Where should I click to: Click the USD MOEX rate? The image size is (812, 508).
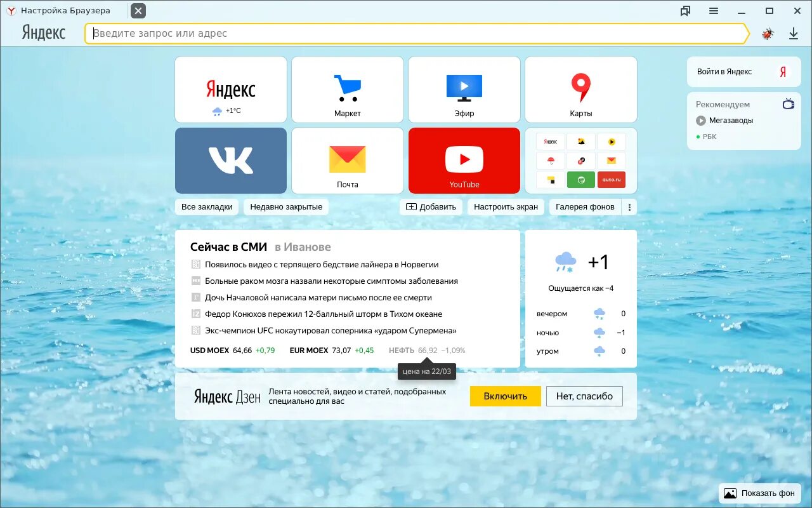[232, 351]
